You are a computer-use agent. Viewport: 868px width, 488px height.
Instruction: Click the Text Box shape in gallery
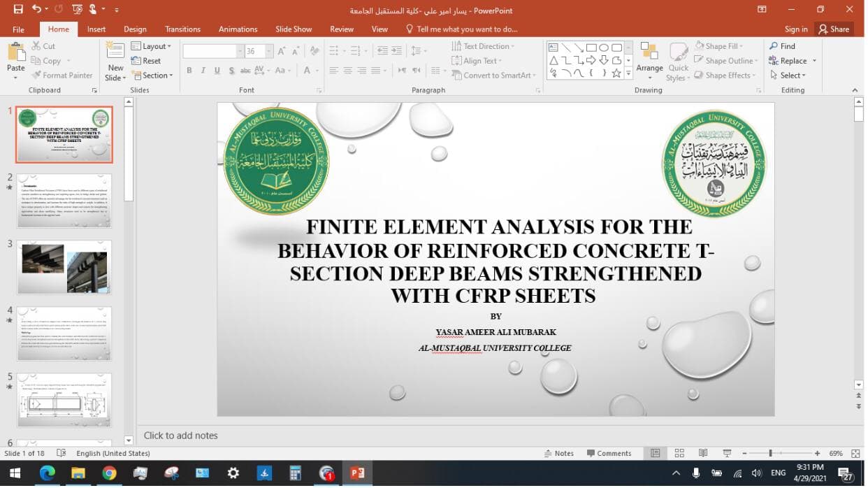click(x=554, y=48)
